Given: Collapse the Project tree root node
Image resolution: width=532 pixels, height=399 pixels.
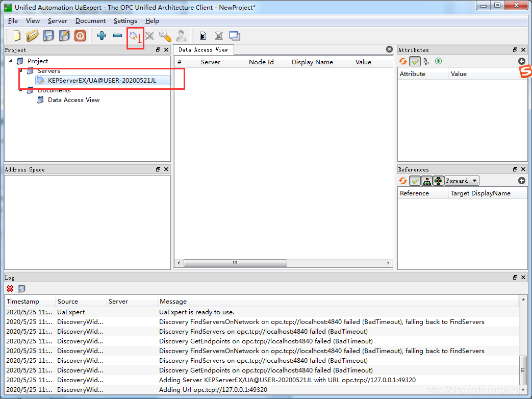Looking at the screenshot, I should 11,61.
